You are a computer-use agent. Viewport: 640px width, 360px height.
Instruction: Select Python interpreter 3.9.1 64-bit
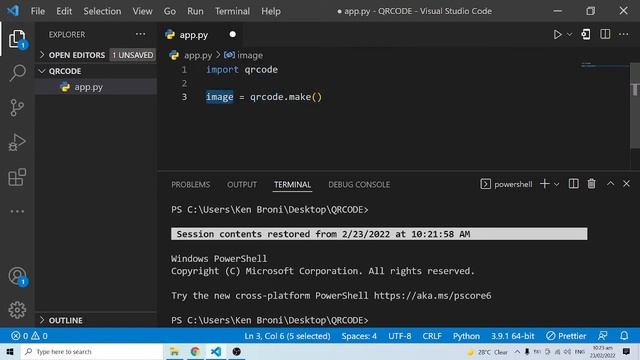tap(512, 336)
